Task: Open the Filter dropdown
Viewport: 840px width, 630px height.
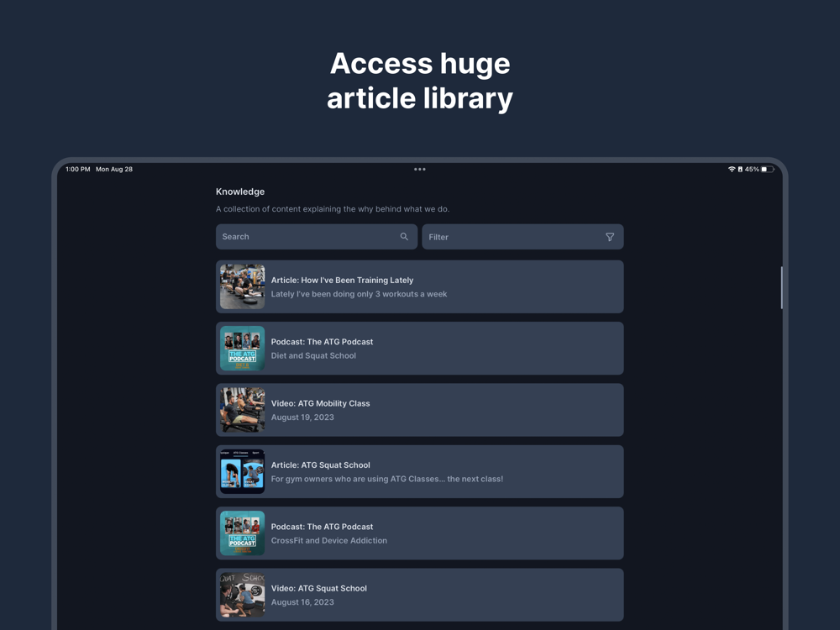Action: [522, 237]
